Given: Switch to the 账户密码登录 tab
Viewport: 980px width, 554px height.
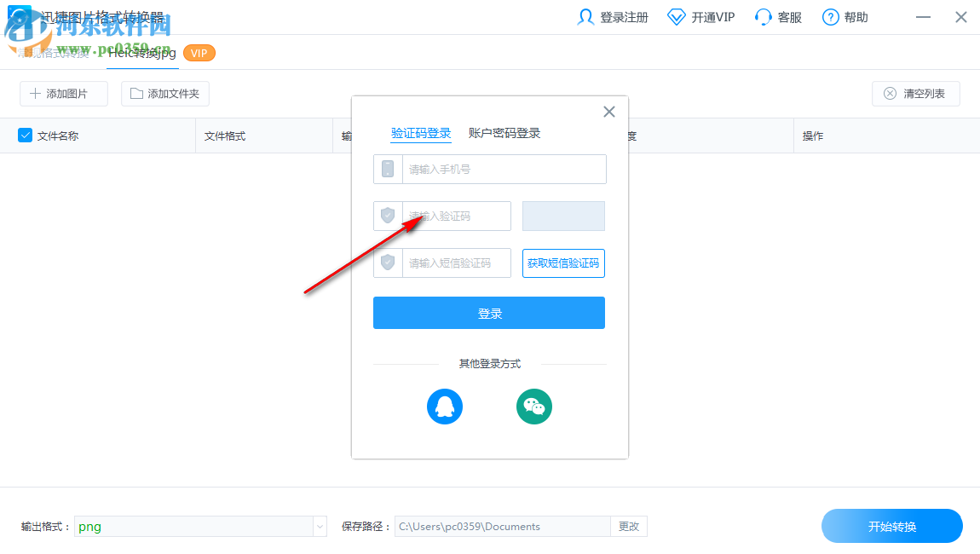Looking at the screenshot, I should pos(504,132).
